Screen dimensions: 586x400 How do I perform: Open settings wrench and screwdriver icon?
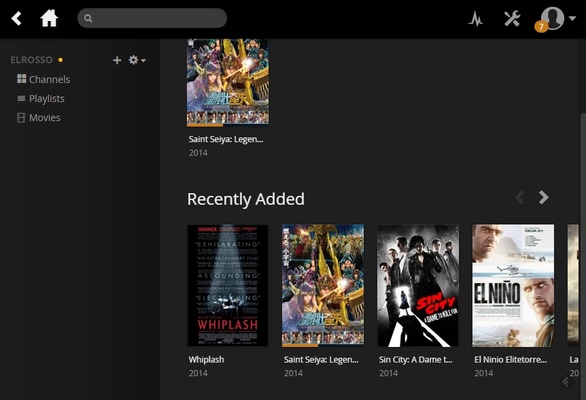(x=512, y=18)
